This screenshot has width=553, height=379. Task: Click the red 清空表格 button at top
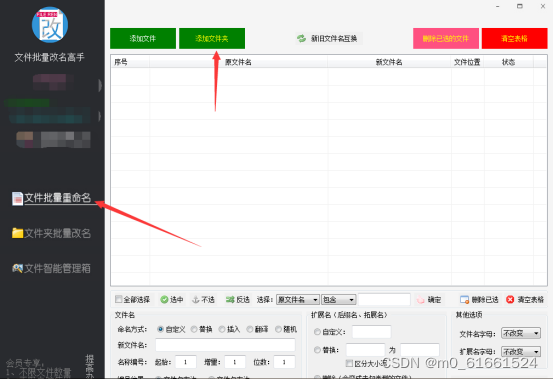pos(515,38)
